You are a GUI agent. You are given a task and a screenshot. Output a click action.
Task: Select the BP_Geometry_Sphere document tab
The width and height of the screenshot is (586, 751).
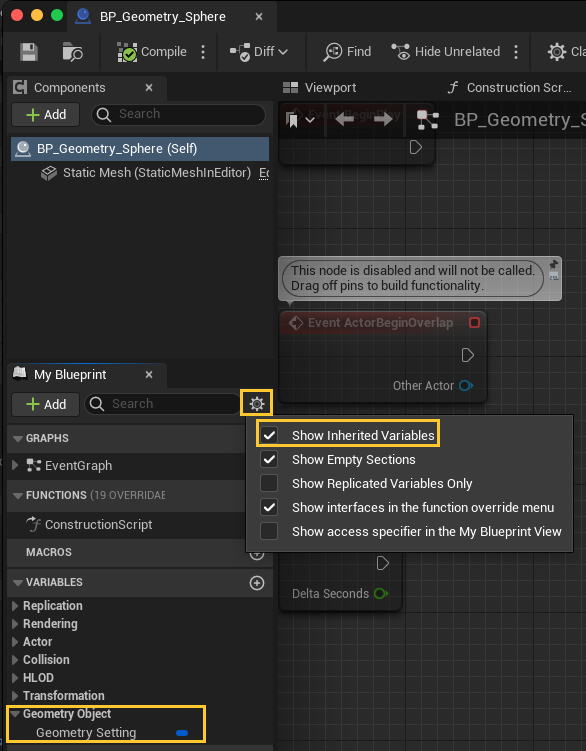click(162, 17)
